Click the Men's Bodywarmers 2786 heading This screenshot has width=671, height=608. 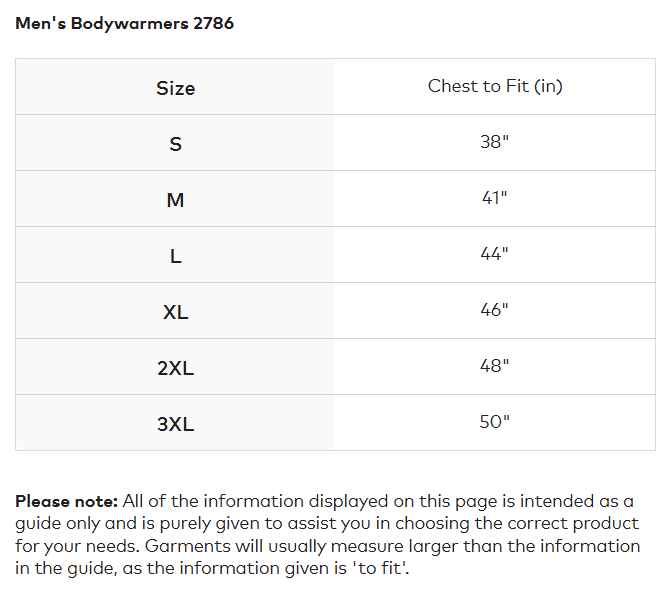coord(124,22)
